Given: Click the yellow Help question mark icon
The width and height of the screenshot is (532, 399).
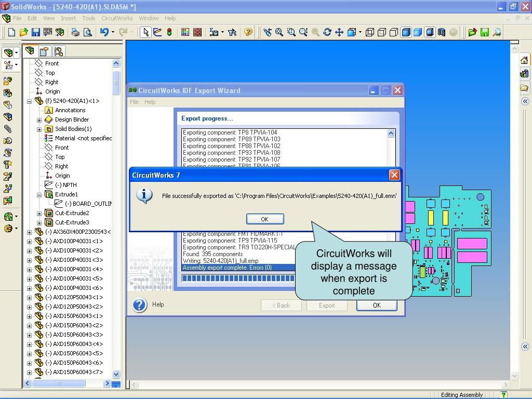Looking at the screenshot, I should [248, 32].
